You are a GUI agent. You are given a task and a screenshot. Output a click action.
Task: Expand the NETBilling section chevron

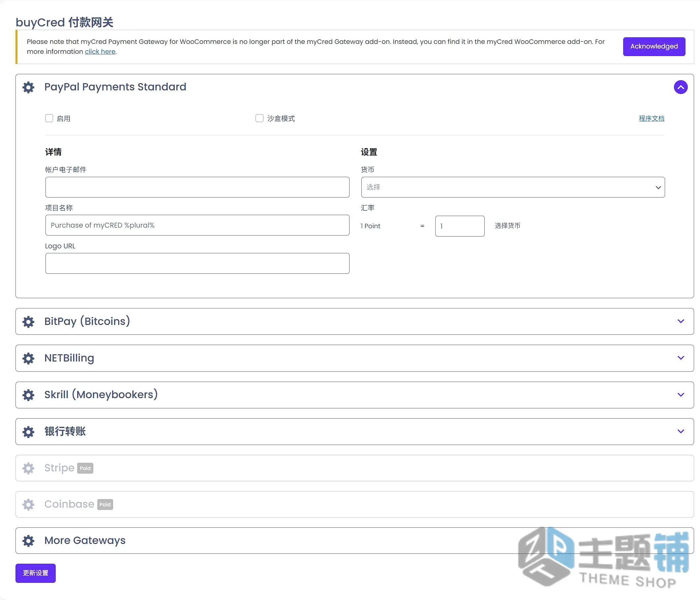[681, 358]
